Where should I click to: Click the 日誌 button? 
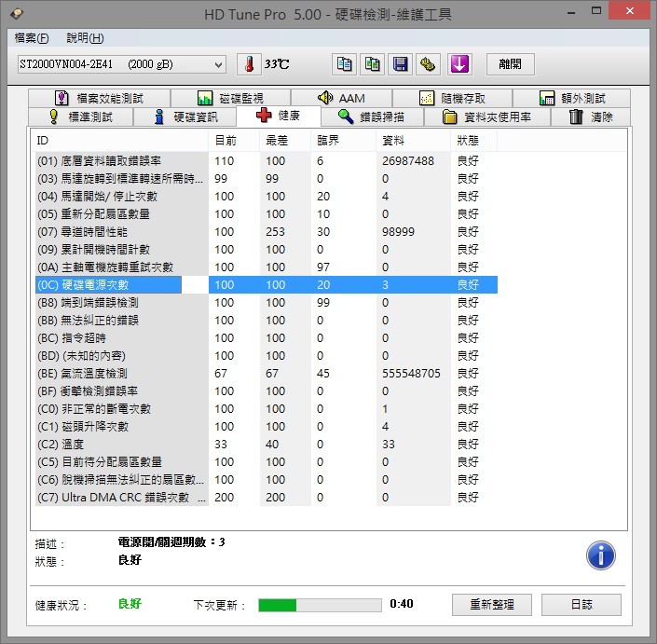coord(582,605)
